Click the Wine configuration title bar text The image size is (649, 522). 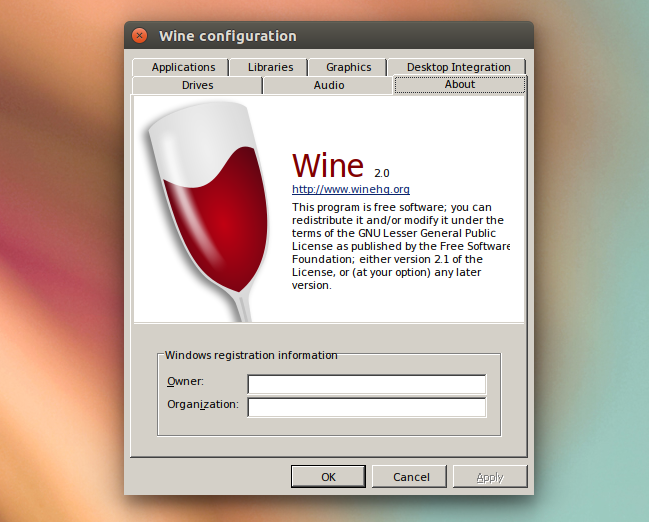coord(228,36)
